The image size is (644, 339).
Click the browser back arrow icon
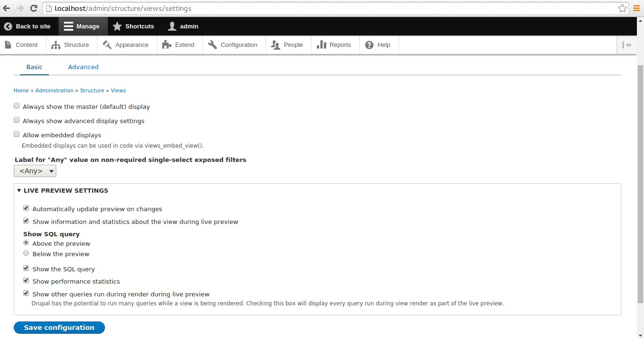(7, 8)
